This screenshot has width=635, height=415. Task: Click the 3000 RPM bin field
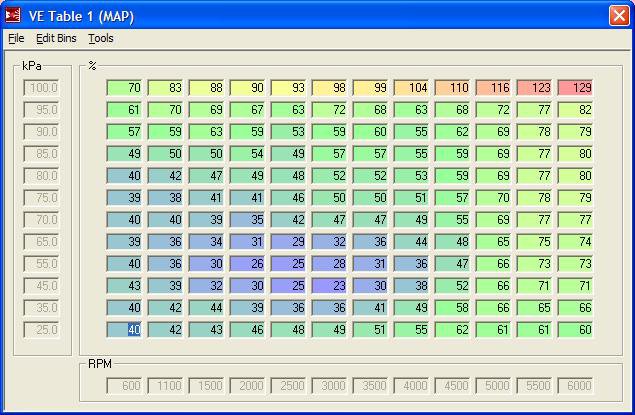coord(330,385)
